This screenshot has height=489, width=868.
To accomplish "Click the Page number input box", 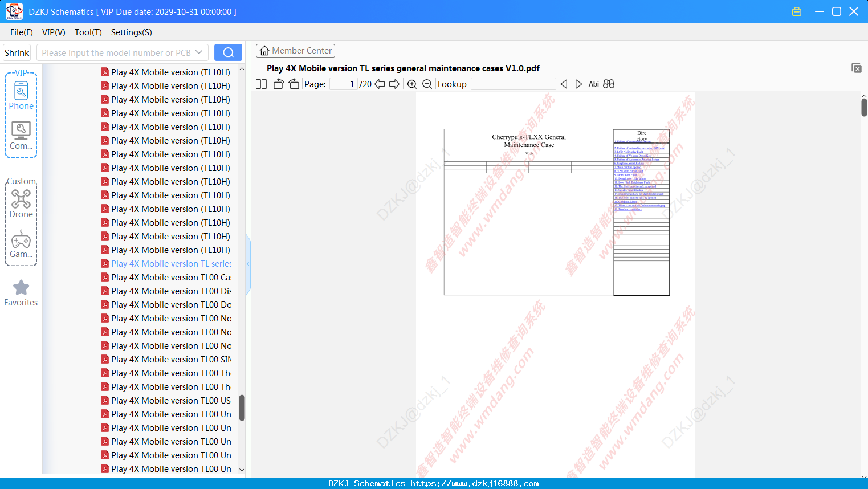I will (x=343, y=84).
